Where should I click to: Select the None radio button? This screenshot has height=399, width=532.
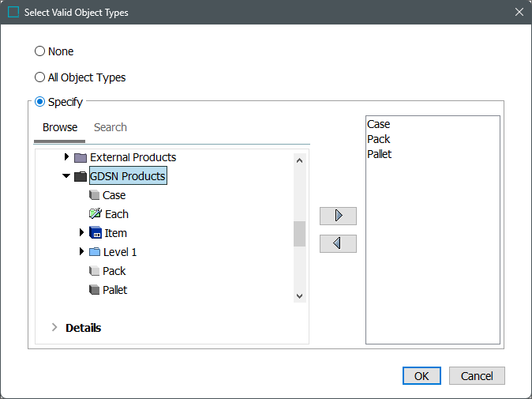40,51
